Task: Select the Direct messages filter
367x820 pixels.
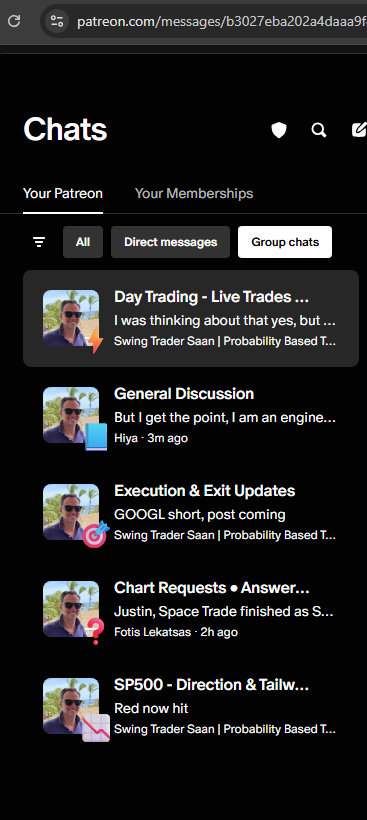Action: click(170, 242)
